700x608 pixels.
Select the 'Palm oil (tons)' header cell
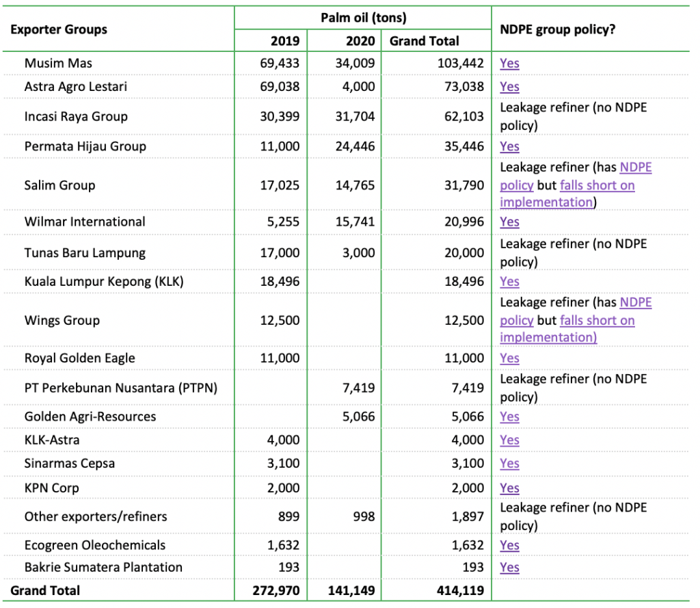[x=363, y=18]
